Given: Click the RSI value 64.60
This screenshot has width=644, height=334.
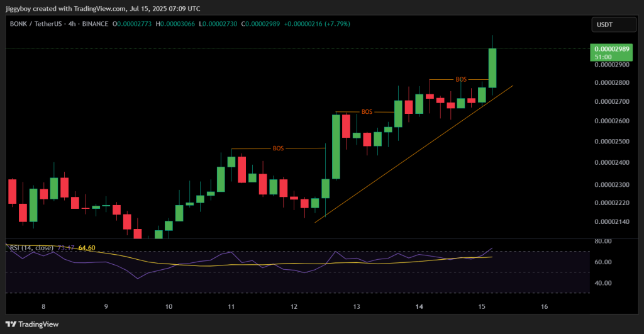Looking at the screenshot, I should coord(87,248).
